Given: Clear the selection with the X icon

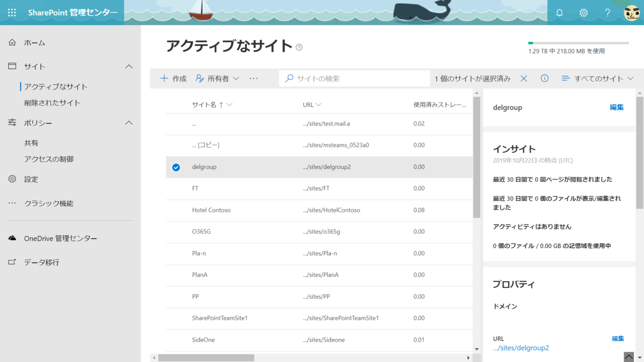Looking at the screenshot, I should 524,78.
